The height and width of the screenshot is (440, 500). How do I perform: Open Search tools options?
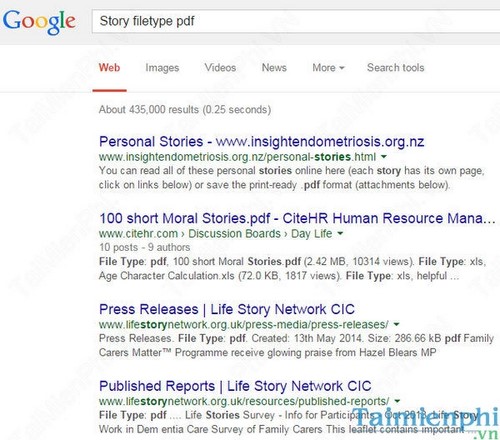(396, 68)
